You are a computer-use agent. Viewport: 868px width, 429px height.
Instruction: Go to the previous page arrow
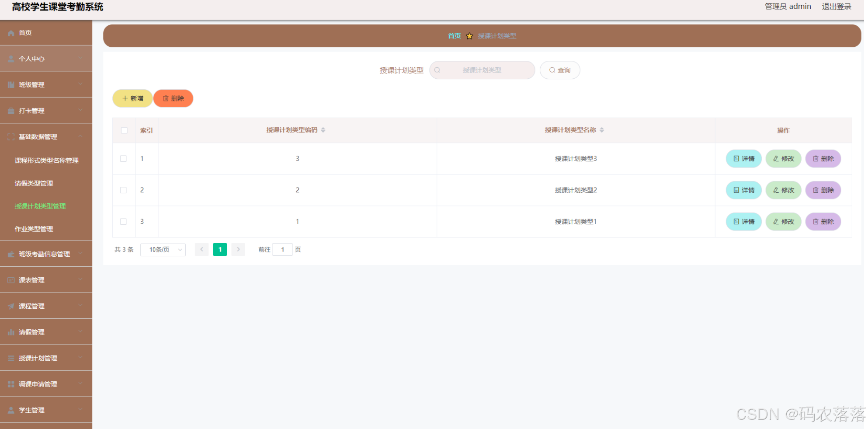[x=201, y=249]
